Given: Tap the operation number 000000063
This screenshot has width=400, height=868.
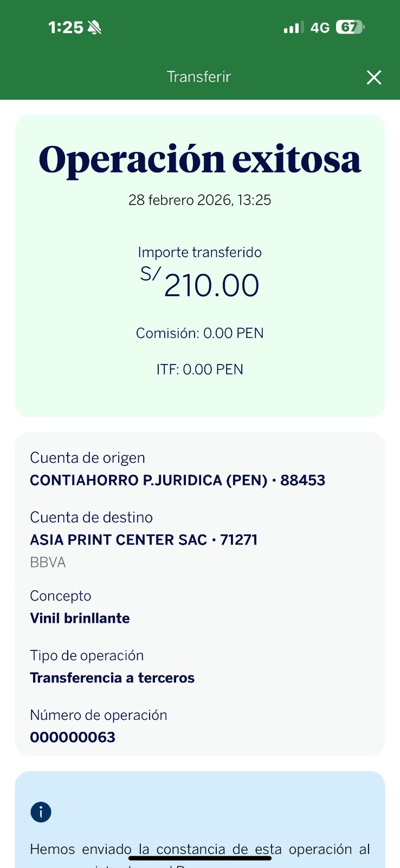Looking at the screenshot, I should point(73,737).
